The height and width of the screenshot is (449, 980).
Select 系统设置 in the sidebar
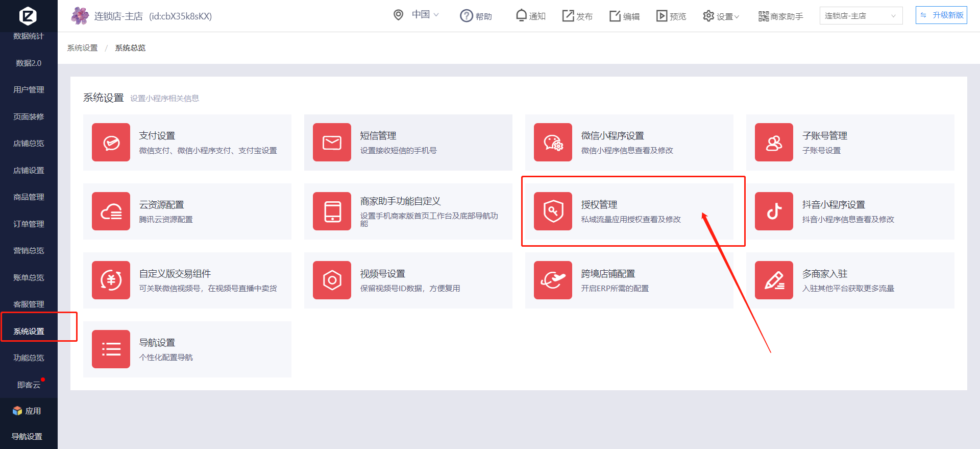pos(29,331)
